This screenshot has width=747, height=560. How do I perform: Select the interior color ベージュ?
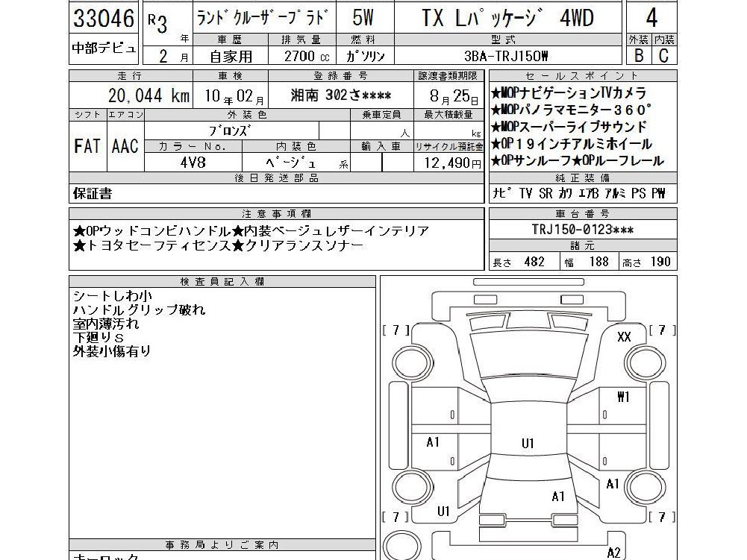290,163
